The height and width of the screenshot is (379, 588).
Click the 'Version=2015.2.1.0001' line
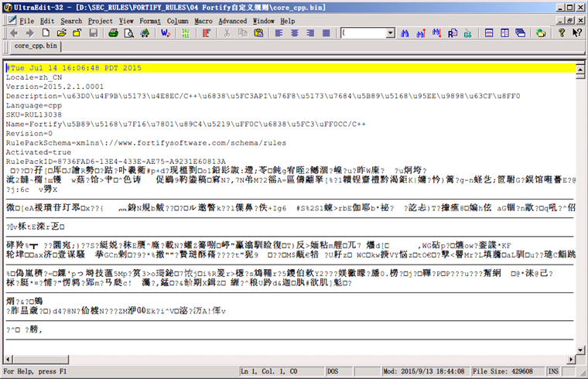pyautogui.click(x=54, y=87)
